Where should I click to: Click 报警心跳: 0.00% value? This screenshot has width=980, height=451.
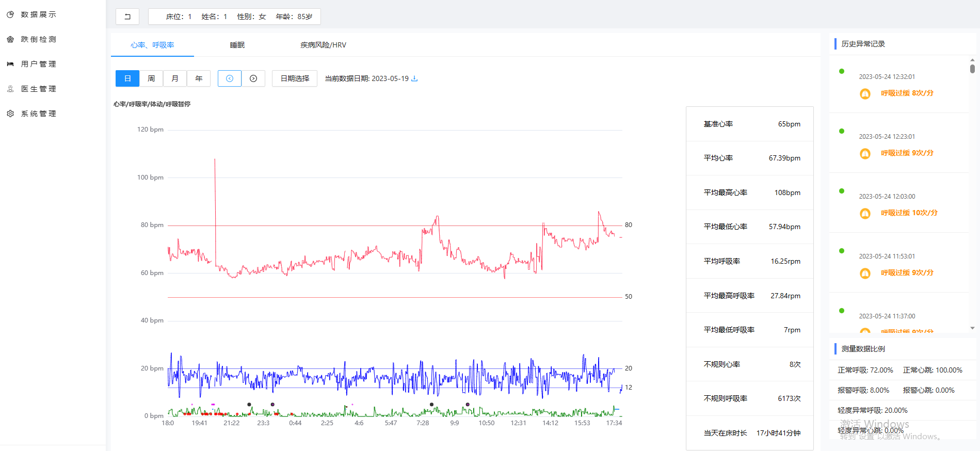click(x=928, y=390)
